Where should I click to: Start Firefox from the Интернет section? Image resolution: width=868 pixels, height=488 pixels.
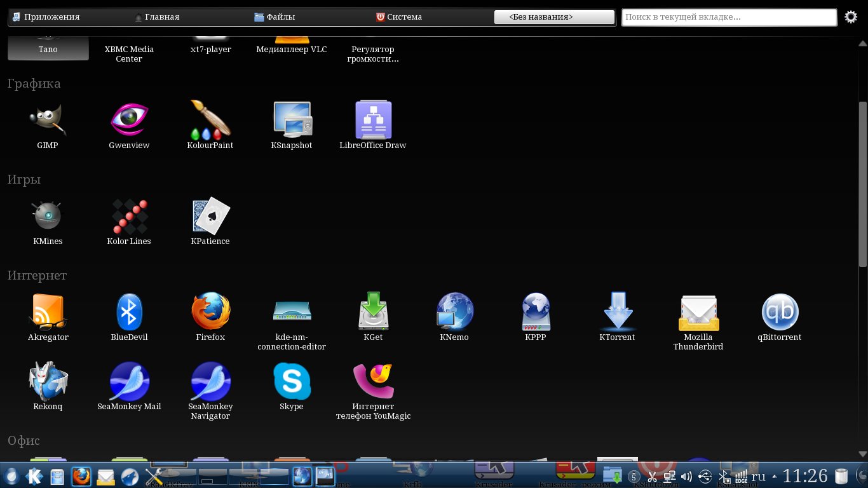click(210, 318)
